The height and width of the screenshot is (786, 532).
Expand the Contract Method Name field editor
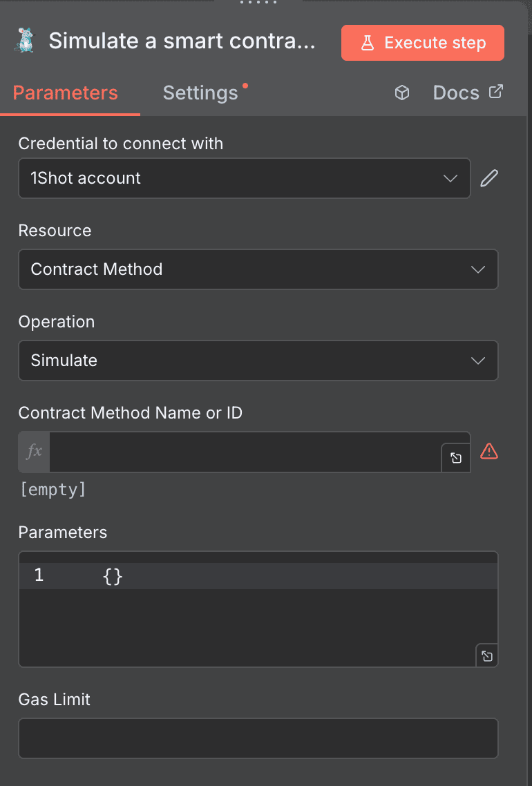(455, 457)
